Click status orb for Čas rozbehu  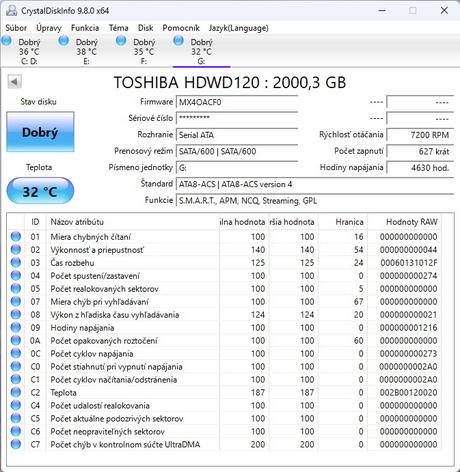point(16,263)
